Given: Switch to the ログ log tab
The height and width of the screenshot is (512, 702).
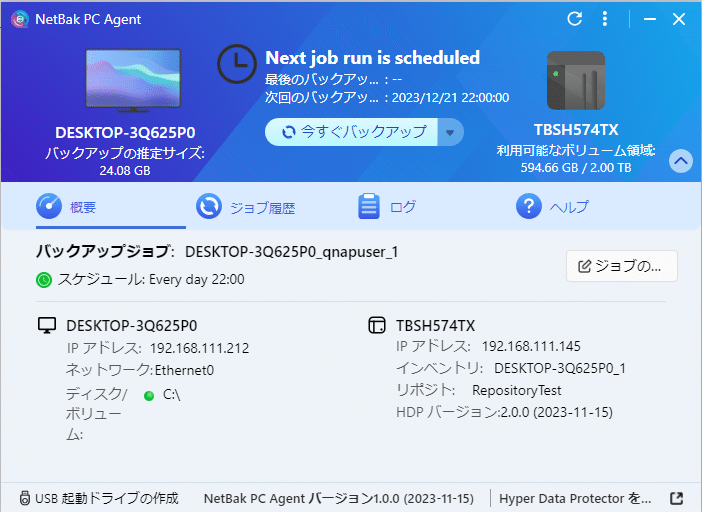Looking at the screenshot, I should pos(387,207).
